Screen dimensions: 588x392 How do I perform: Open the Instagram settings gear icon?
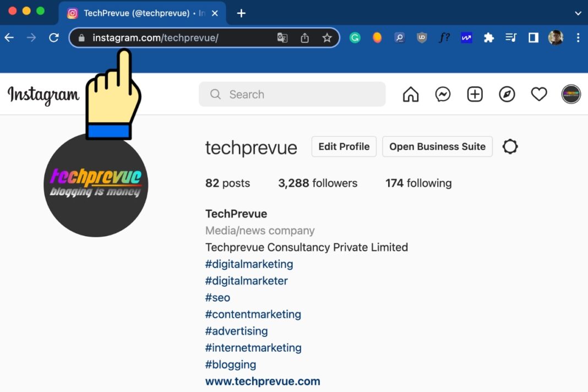pos(510,146)
